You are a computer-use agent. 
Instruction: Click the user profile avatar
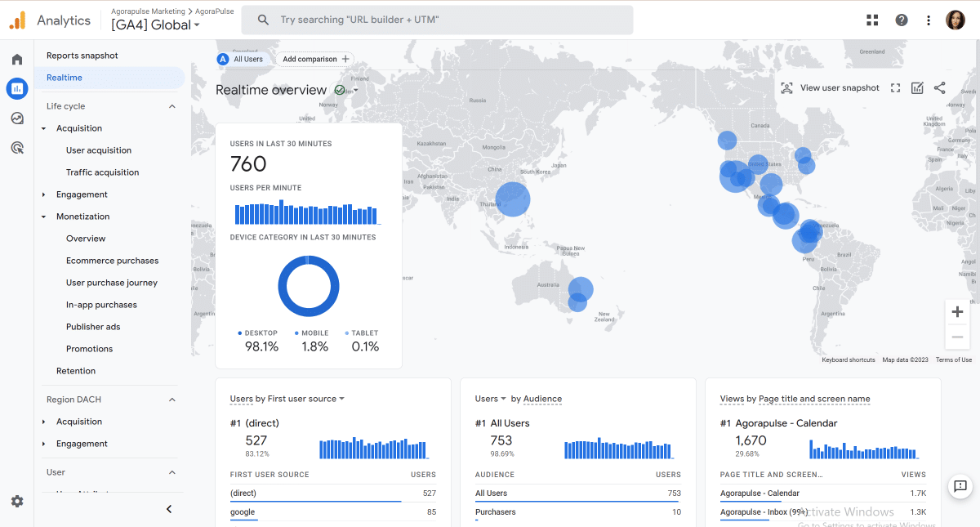point(955,20)
